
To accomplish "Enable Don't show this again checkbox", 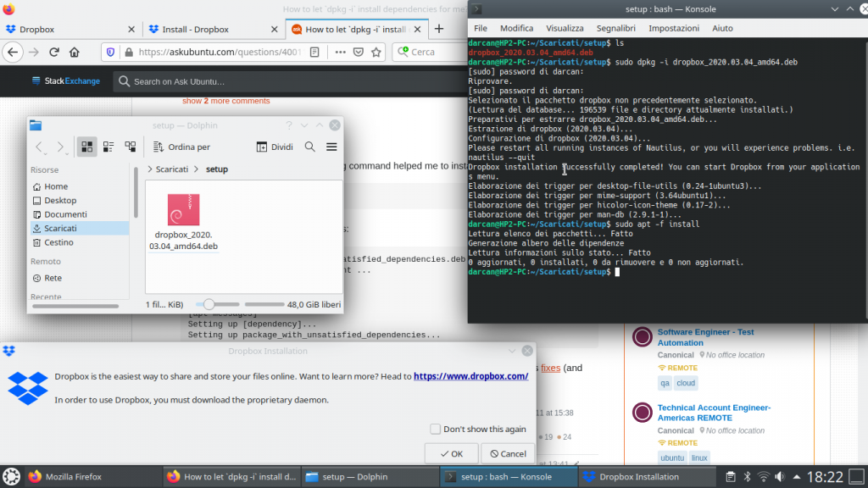I will (x=435, y=429).
